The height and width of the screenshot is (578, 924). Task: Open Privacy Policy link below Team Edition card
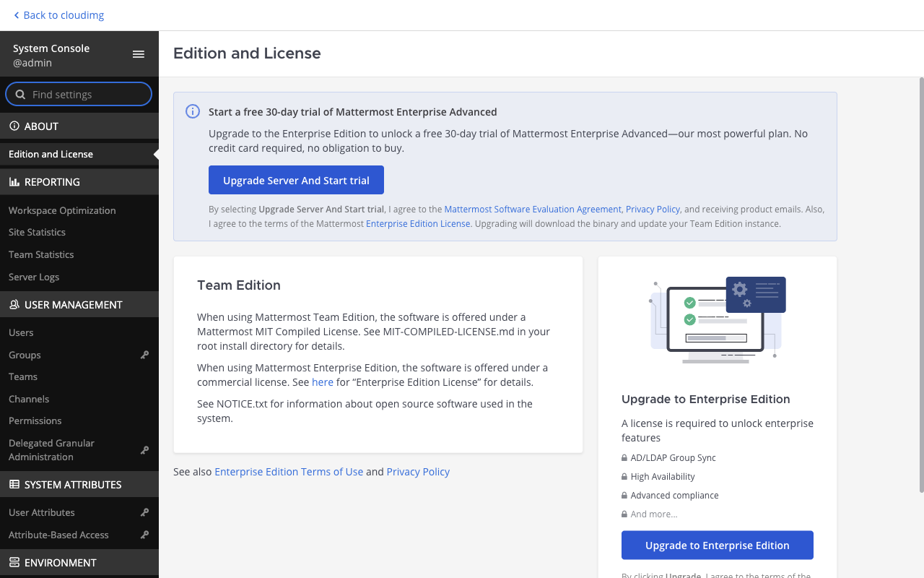pyautogui.click(x=418, y=472)
